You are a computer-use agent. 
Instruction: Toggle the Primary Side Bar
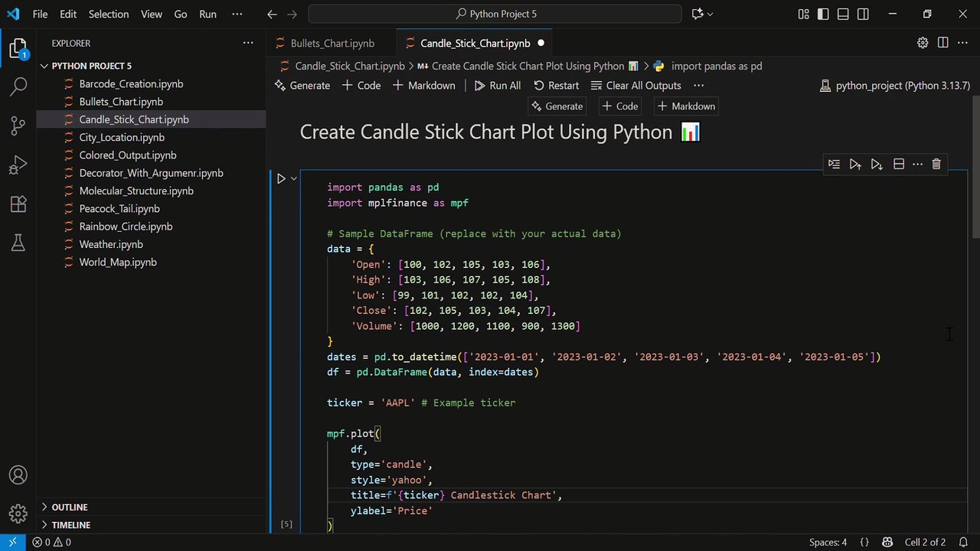(x=823, y=14)
